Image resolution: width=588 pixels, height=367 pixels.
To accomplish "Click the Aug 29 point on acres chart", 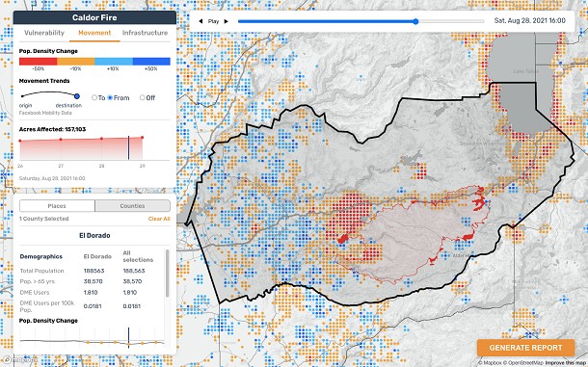I will 142,137.
